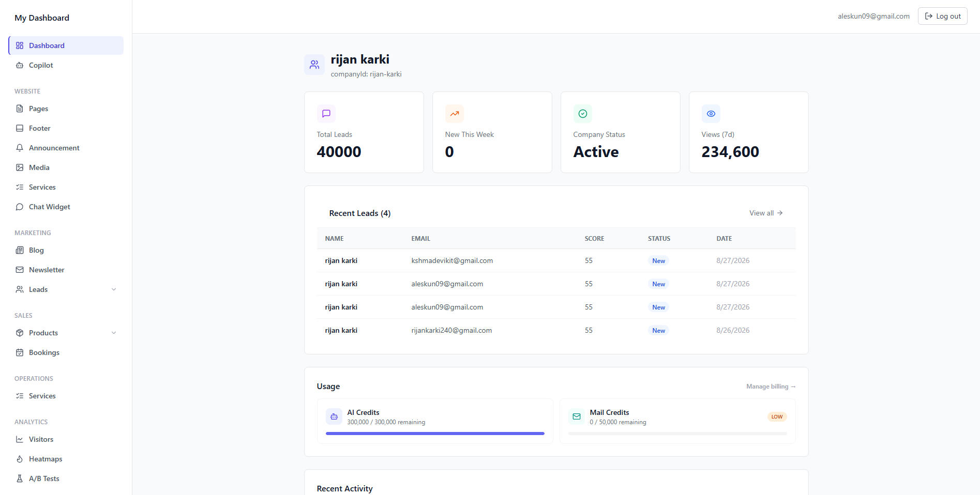
Task: Click the aleskun09@gmail.com account label in header
Action: [873, 16]
